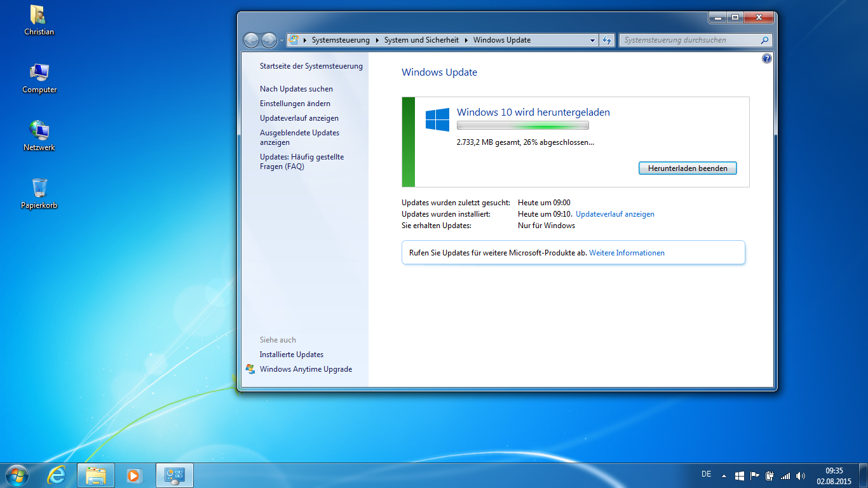868x488 pixels.
Task: Click the help question mark icon
Action: coord(766,58)
